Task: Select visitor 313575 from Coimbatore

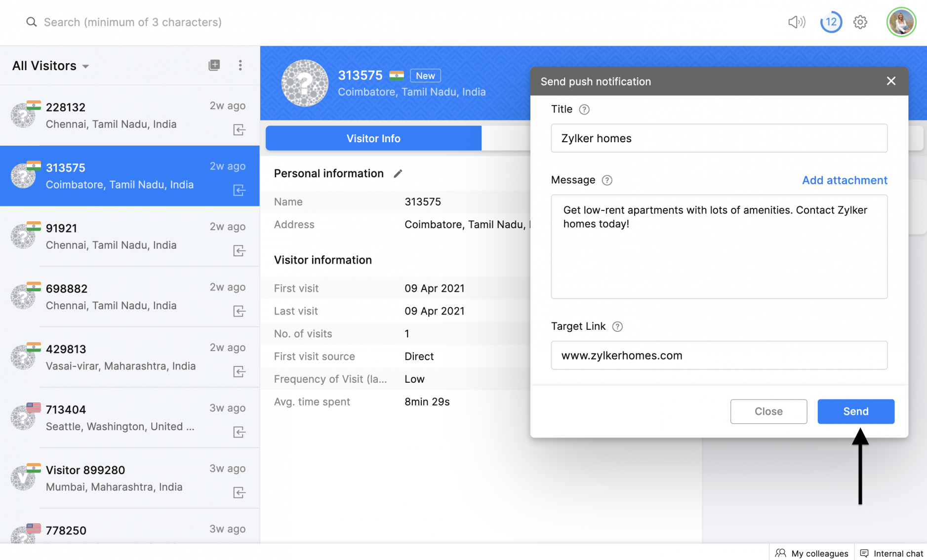Action: (130, 176)
